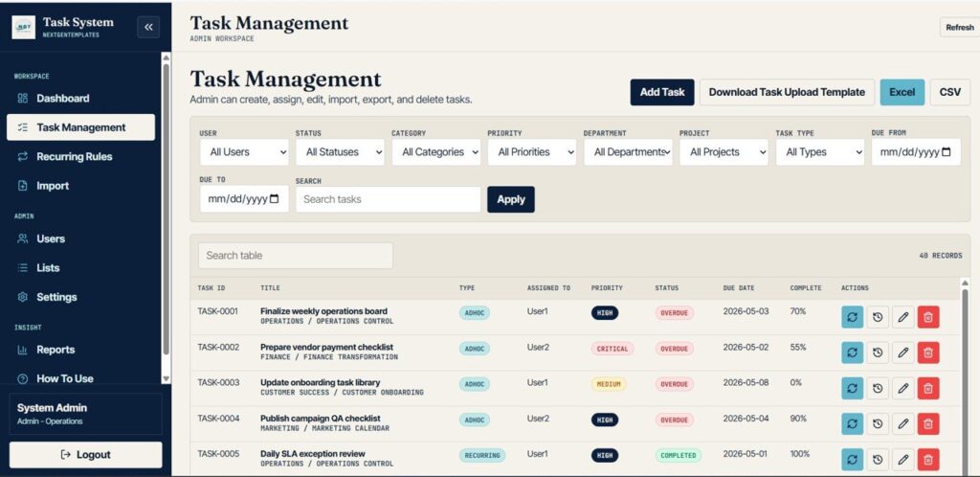The height and width of the screenshot is (477, 980).
Task: Open the Import page
Action: [80, 186]
